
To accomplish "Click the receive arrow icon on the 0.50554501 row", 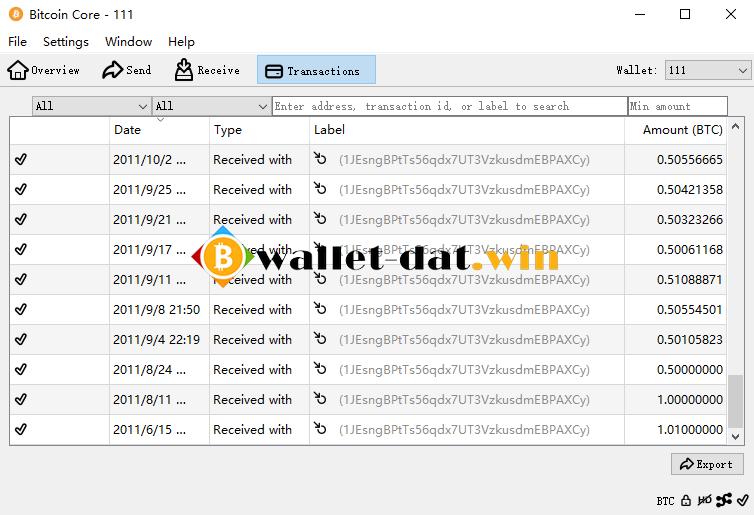I will tap(320, 308).
